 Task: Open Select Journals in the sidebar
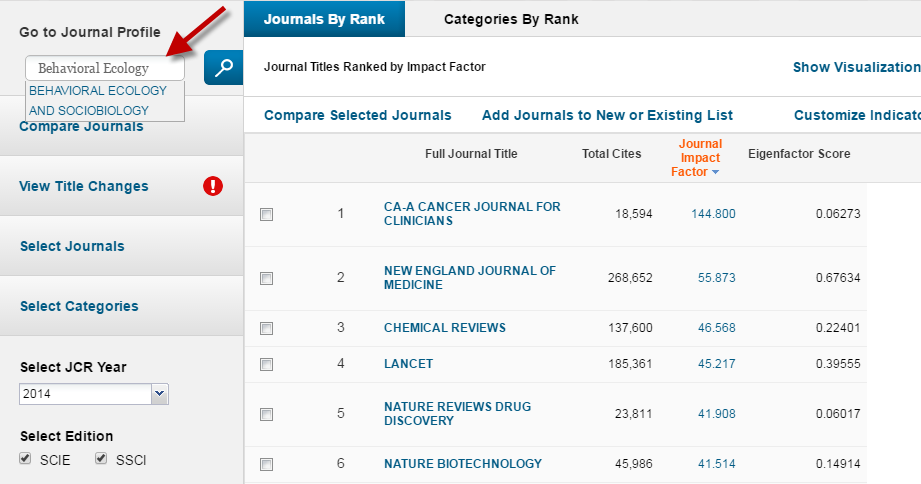click(x=72, y=246)
